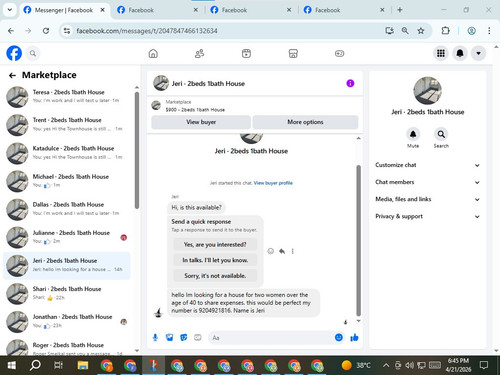Open Windows taskbar search
This screenshot has height=375, width=500.
coord(35,366)
